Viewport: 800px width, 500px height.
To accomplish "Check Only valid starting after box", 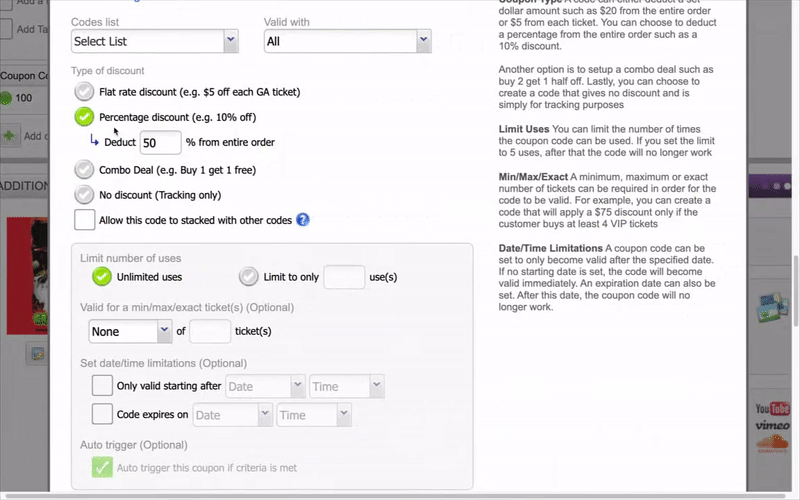I will (102, 386).
